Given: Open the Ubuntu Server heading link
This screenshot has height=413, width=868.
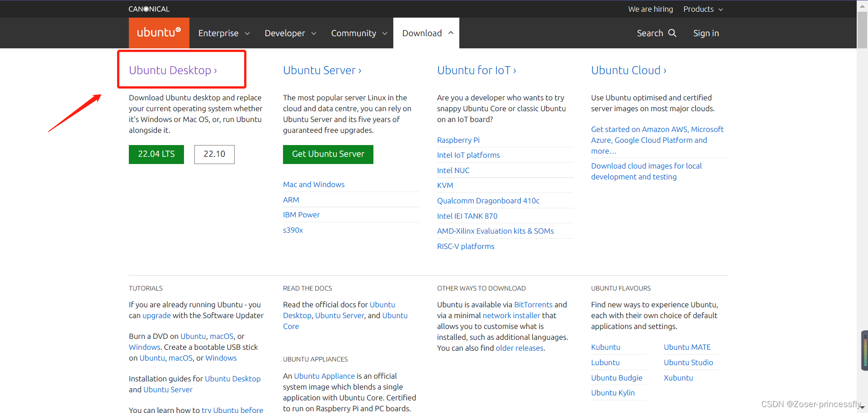Looking at the screenshot, I should point(322,70).
